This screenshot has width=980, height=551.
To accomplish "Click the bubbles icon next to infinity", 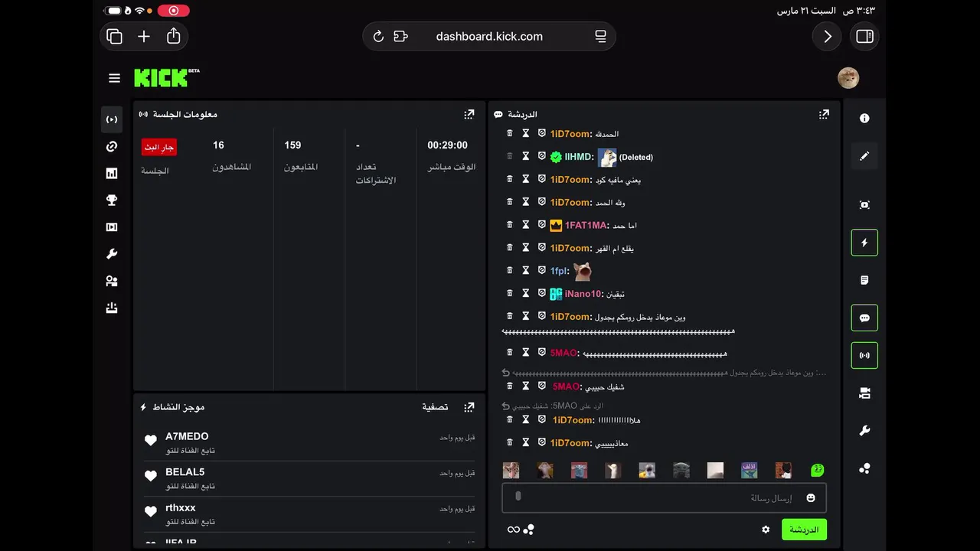I will 529,530.
